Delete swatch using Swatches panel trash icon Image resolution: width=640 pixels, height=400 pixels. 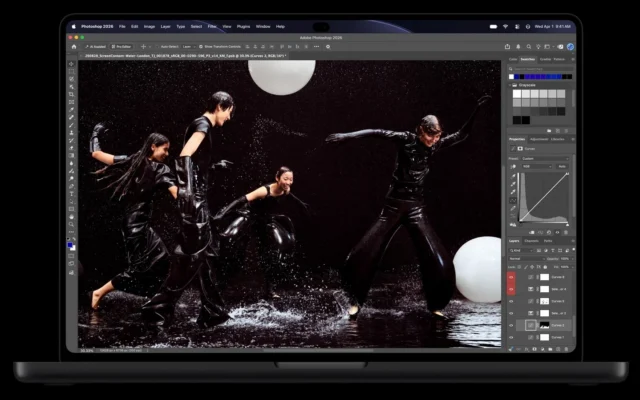566,131
